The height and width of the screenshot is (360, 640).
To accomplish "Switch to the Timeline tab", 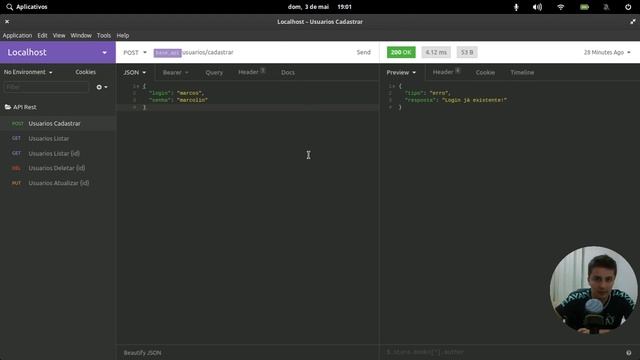I will pyautogui.click(x=522, y=72).
